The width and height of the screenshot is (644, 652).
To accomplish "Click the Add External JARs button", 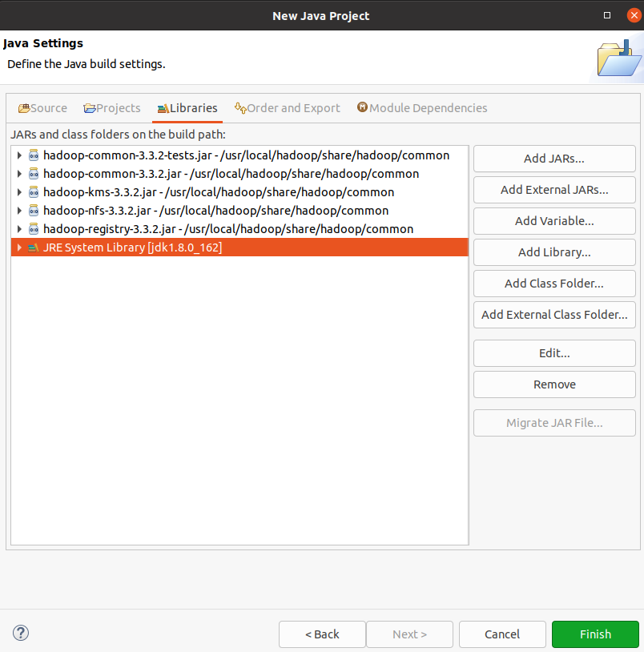I will tap(553, 190).
